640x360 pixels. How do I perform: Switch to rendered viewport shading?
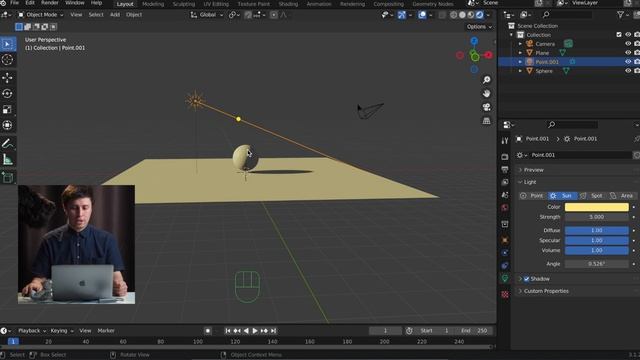click(x=480, y=15)
